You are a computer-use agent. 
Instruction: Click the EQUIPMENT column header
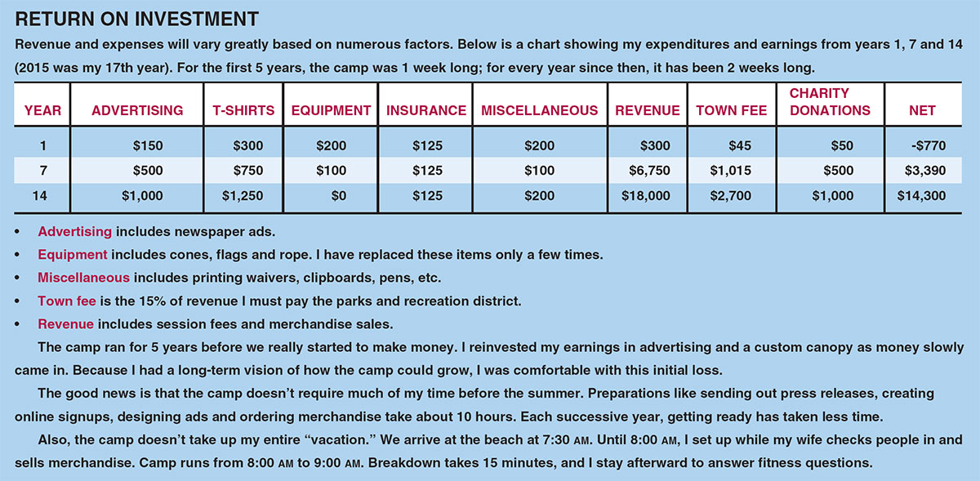tap(331, 110)
